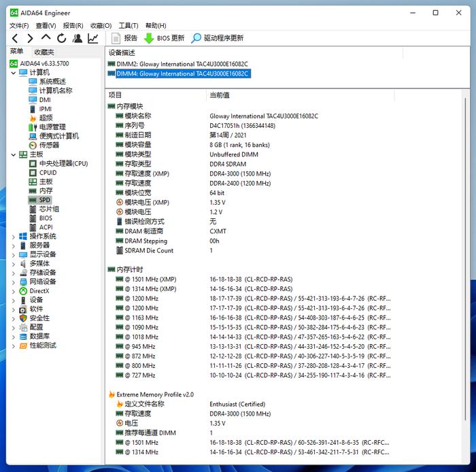
Task: Select the @ 727 MHz timing row
Action: pyautogui.click(x=253, y=375)
